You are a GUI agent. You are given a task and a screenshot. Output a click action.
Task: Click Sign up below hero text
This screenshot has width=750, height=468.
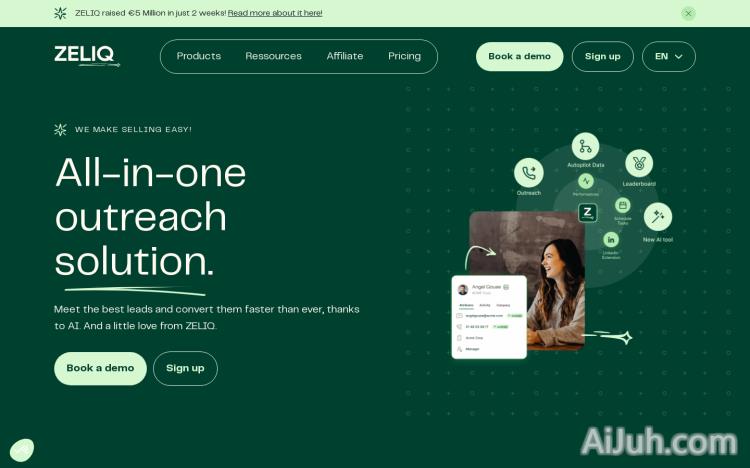click(185, 368)
